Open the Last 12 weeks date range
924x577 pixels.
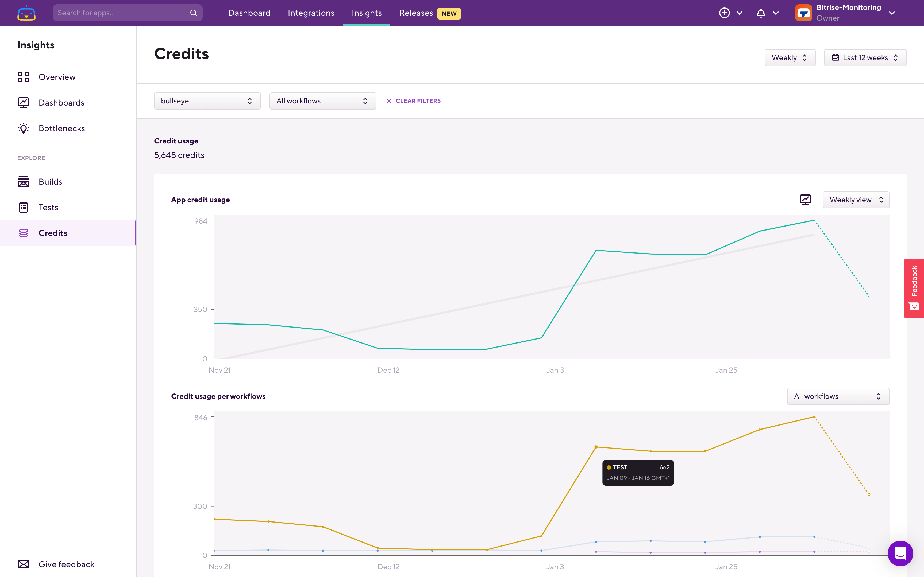click(x=865, y=58)
